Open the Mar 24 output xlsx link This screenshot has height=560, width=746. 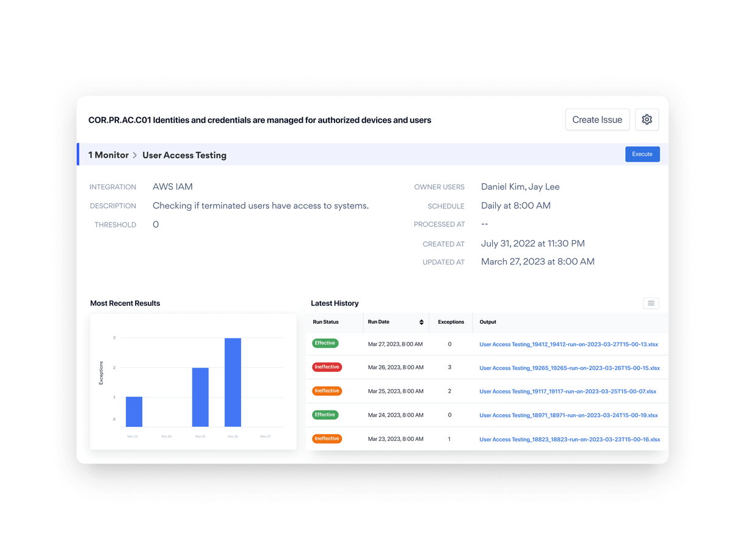click(568, 415)
